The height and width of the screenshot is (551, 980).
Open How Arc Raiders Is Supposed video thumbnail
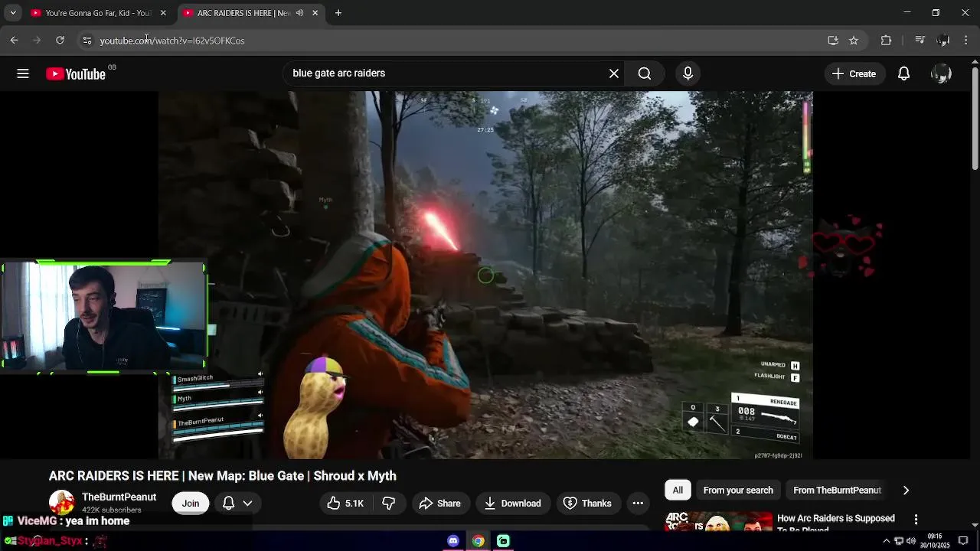pyautogui.click(x=718, y=521)
